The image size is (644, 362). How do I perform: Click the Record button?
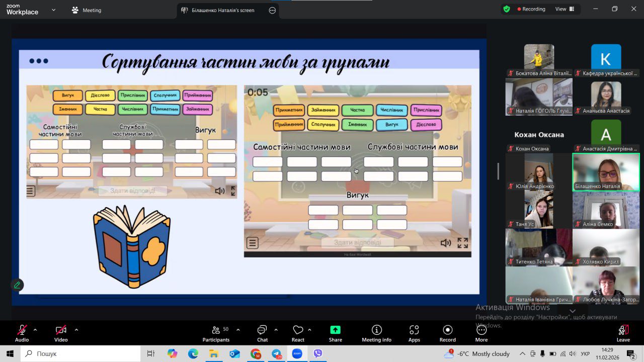447,333
